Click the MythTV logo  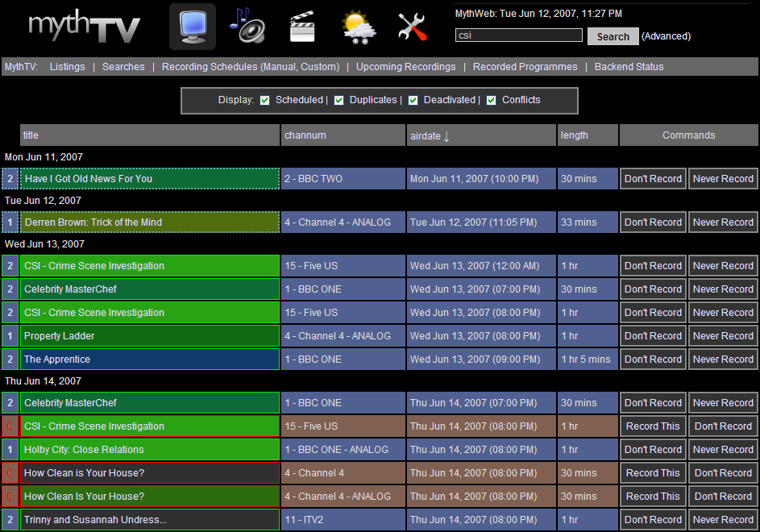pyautogui.click(x=85, y=26)
